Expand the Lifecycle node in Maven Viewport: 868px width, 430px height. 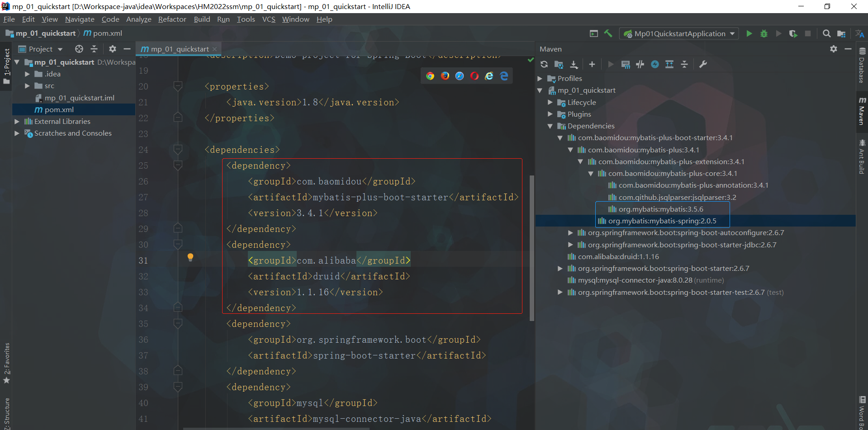550,103
